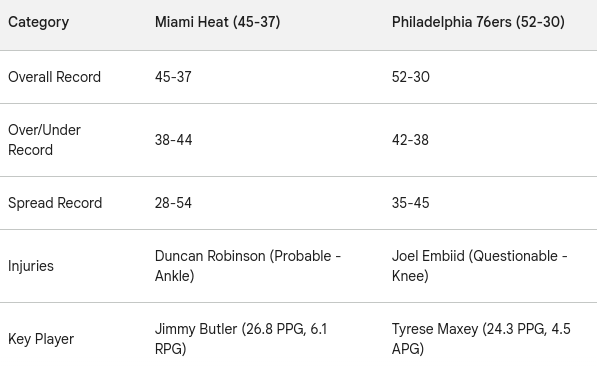
Task: Click Miami's 28-54 spread record cell
Action: [173, 203]
